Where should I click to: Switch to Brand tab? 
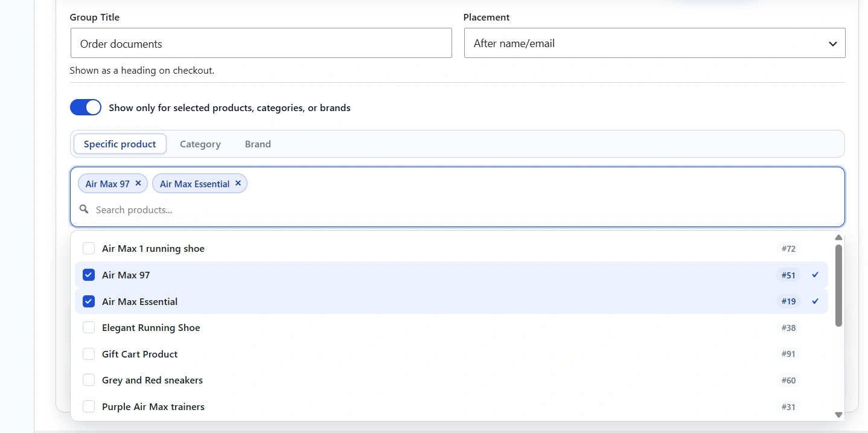coord(258,144)
